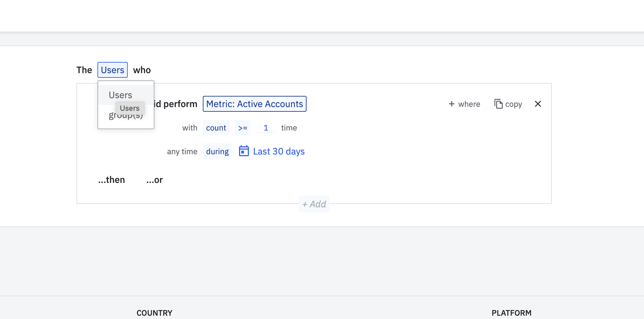The image size is (644, 319).
Task: Click the COUNTRY column header
Action: coord(154,313)
